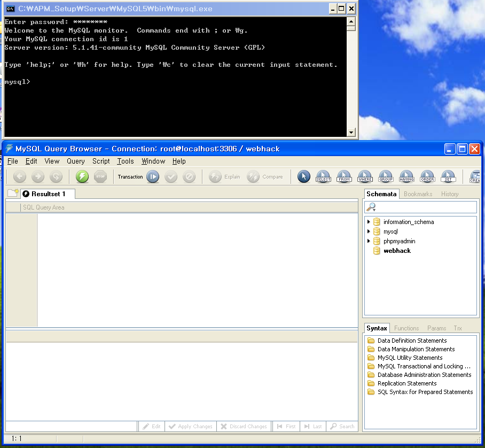
Task: Select the Resultset 1 tab
Action: click(x=48, y=194)
